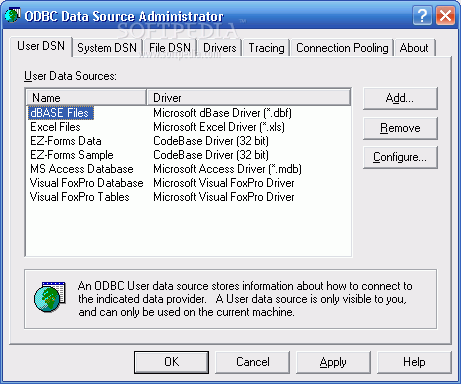Click the title bar help question mark button
461x384 pixels.
point(422,16)
